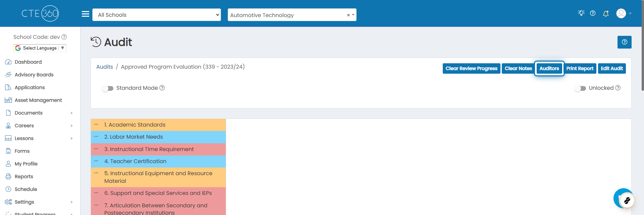Image resolution: width=644 pixels, height=215 pixels.
Task: Open options for 1. Academic Standards
Action: [96, 124]
